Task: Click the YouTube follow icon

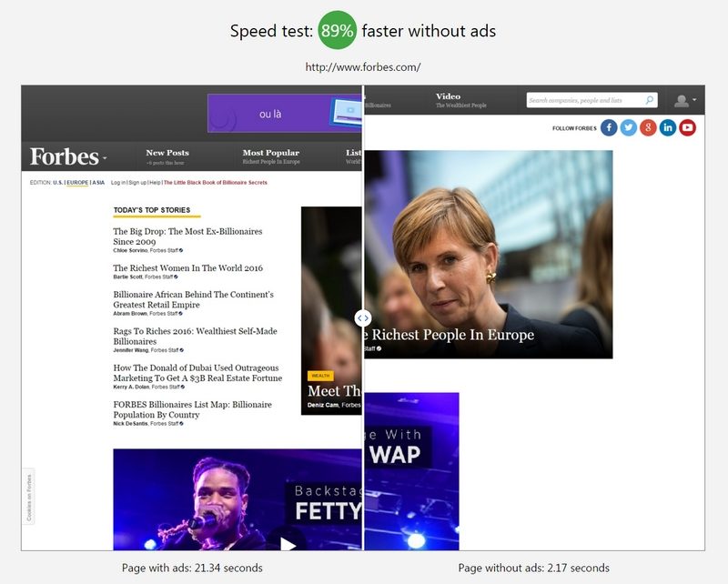Action: pyautogui.click(x=688, y=127)
